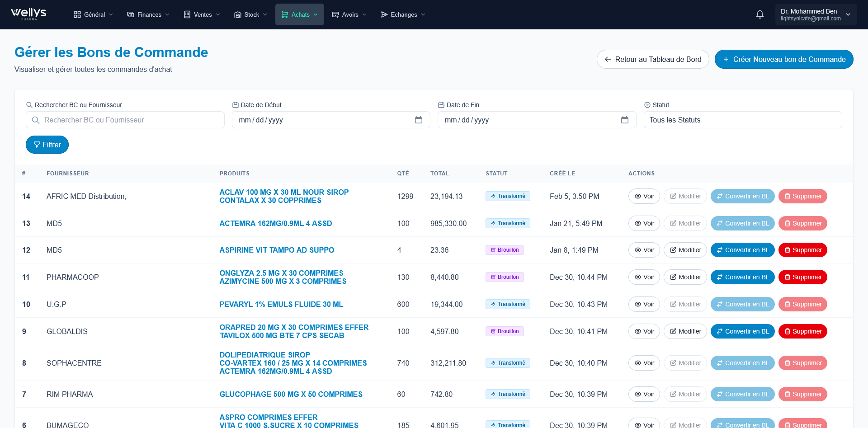The height and width of the screenshot is (428, 868).
Task: Click the Avoirs icon in the navigation bar
Action: click(x=335, y=14)
